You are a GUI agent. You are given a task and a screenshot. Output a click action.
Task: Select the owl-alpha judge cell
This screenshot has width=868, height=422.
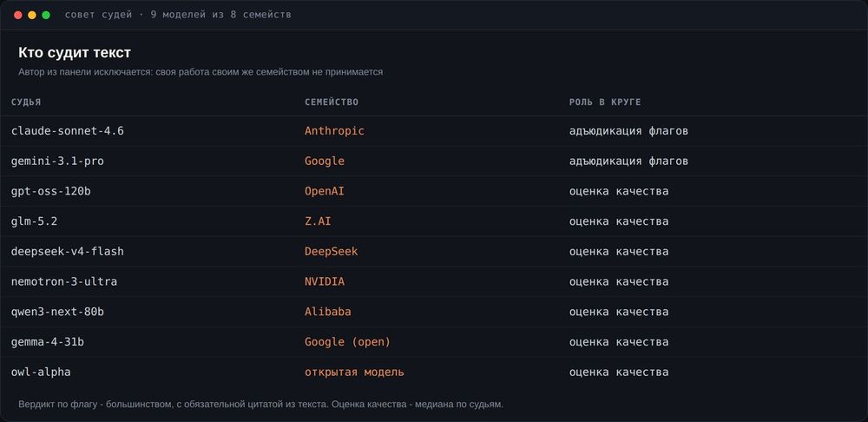click(x=41, y=373)
